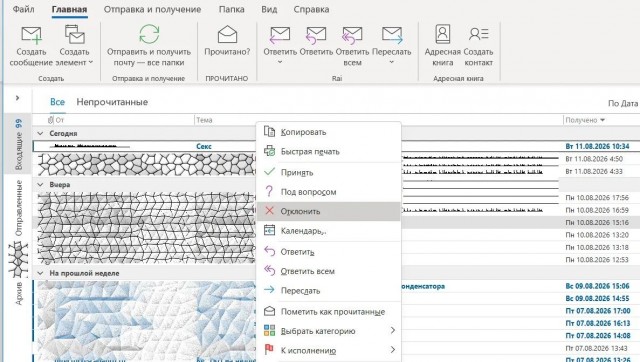Sort by the От column header
This screenshot has height=362, width=640.
tap(60, 120)
